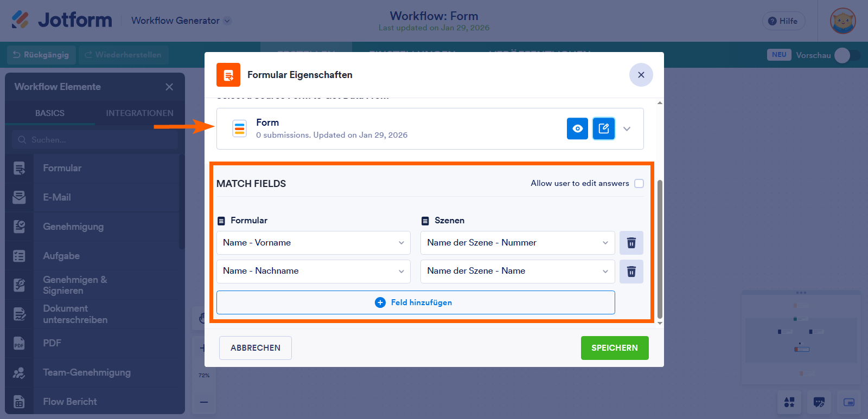Image resolution: width=868 pixels, height=419 pixels.
Task: Switch to the INTEGRATIONEN tab
Action: pos(139,113)
